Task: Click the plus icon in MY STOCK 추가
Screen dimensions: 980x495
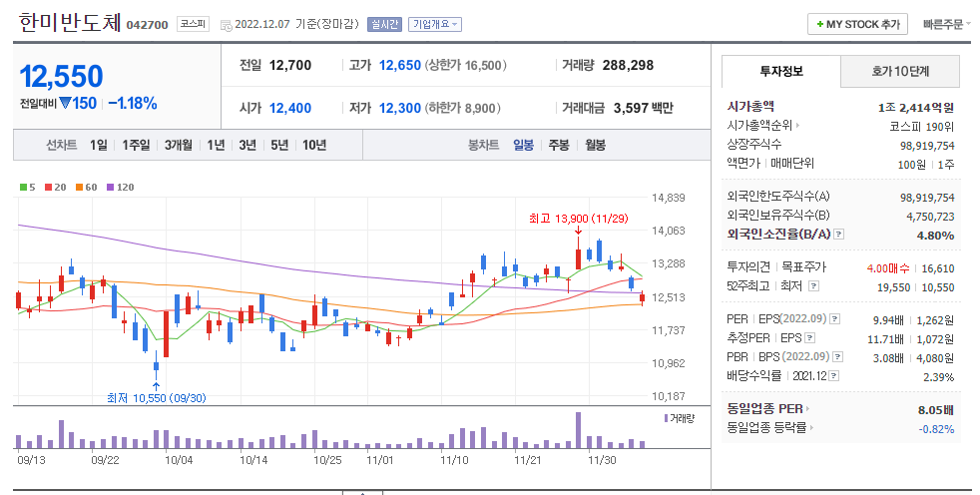Action: tap(820, 24)
